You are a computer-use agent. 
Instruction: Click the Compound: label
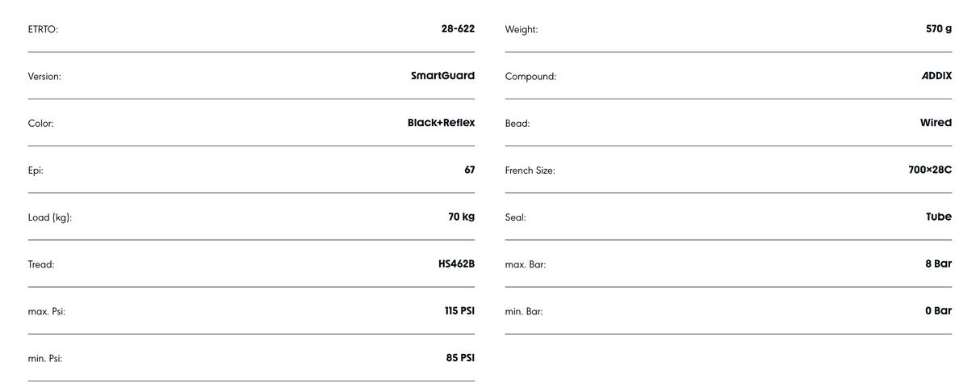click(x=530, y=77)
